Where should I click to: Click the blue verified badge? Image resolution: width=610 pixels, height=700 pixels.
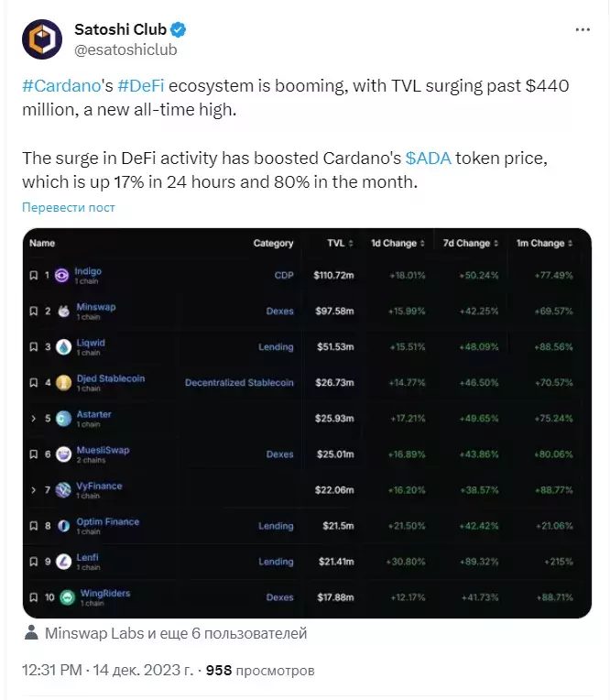[178, 29]
